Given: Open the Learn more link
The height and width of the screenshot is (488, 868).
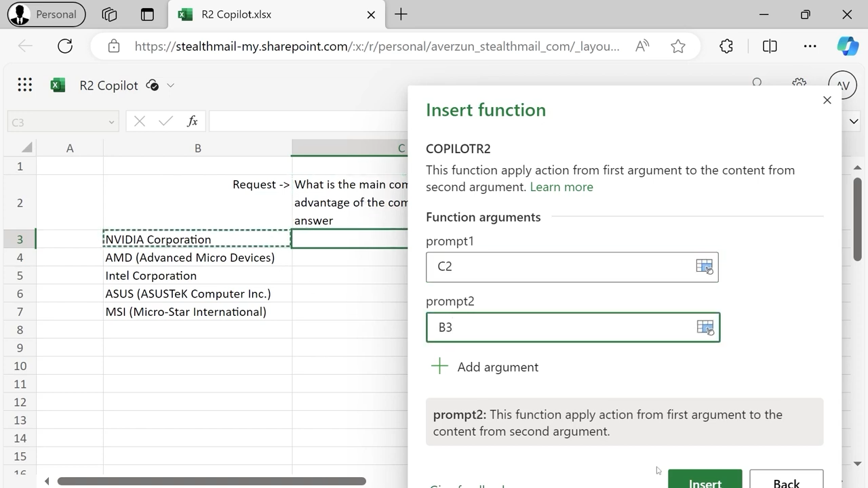Looking at the screenshot, I should pyautogui.click(x=561, y=187).
